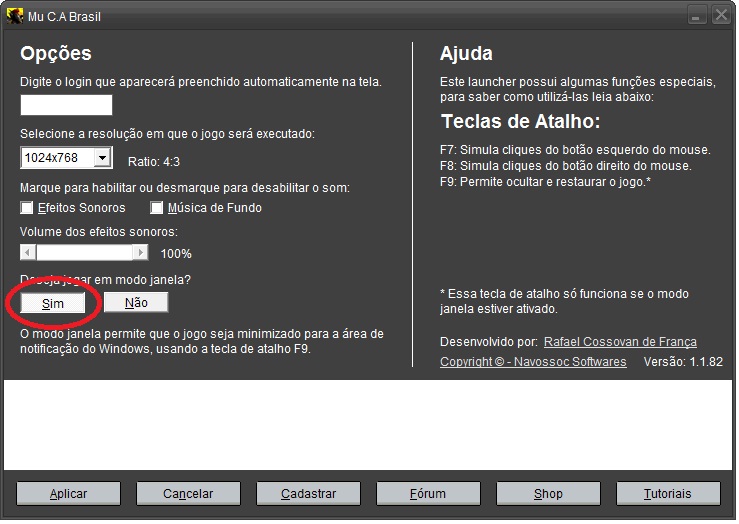This screenshot has width=739, height=524.
Task: Open the Cadastrar registration button
Action: click(308, 493)
